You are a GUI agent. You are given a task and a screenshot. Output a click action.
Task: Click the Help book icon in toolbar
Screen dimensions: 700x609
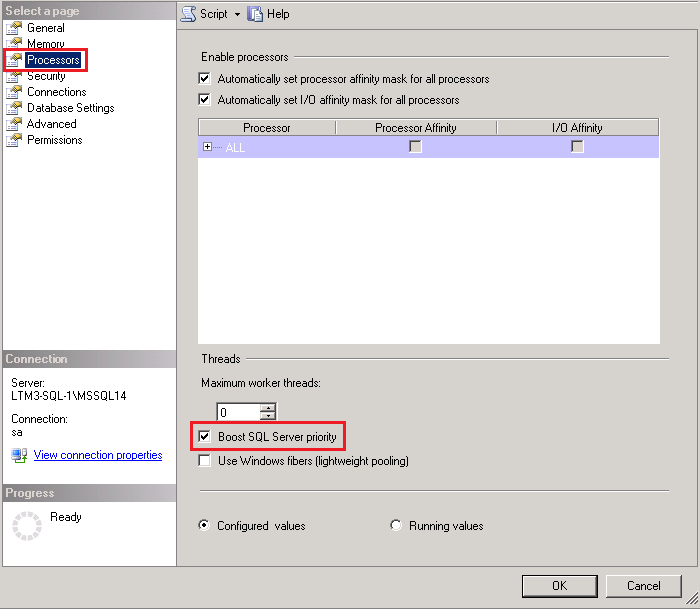255,14
